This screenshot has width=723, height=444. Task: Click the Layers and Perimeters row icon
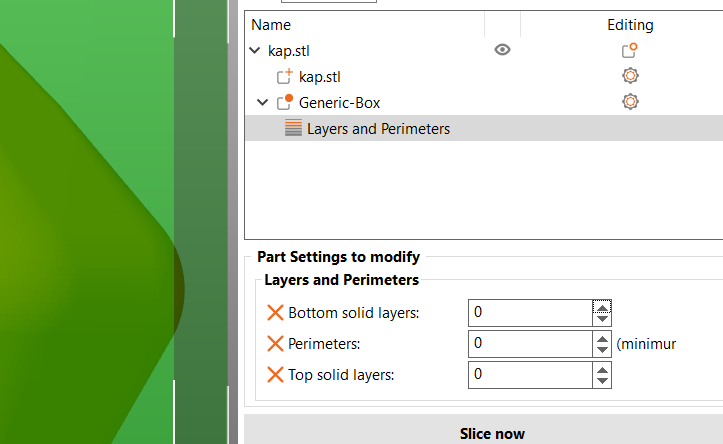pyautogui.click(x=293, y=128)
